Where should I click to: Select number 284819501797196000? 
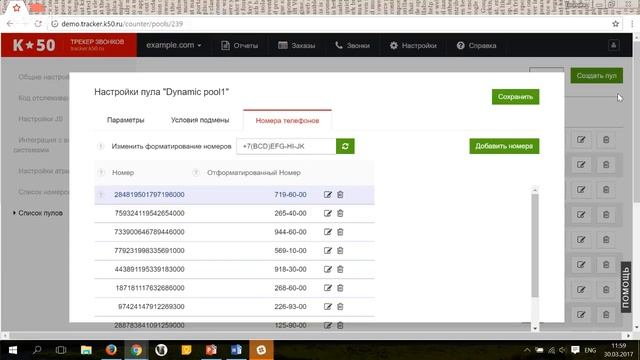pyautogui.click(x=149, y=195)
